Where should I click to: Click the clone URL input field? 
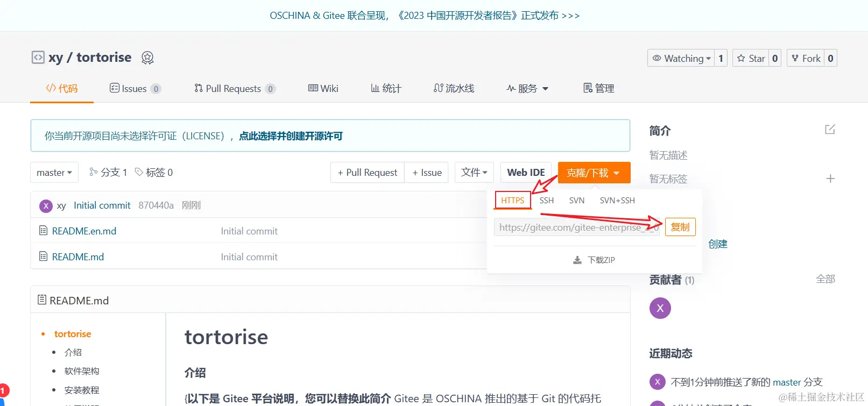[577, 227]
